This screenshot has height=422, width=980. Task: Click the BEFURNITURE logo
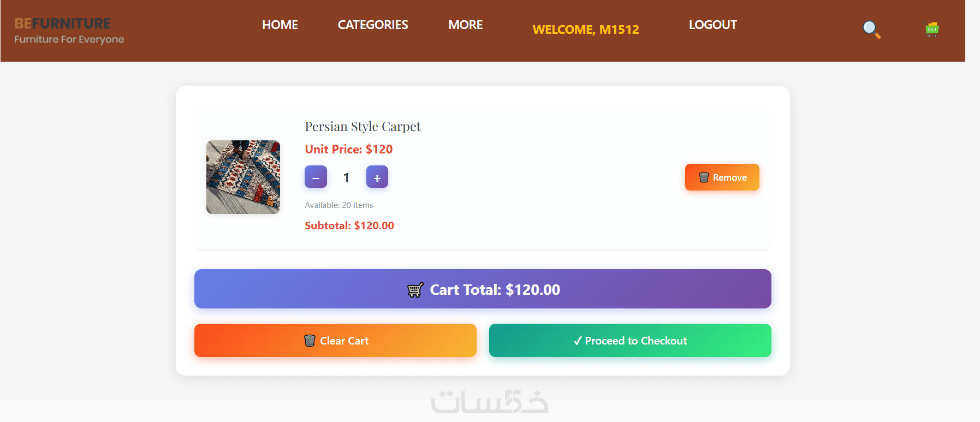[63, 23]
